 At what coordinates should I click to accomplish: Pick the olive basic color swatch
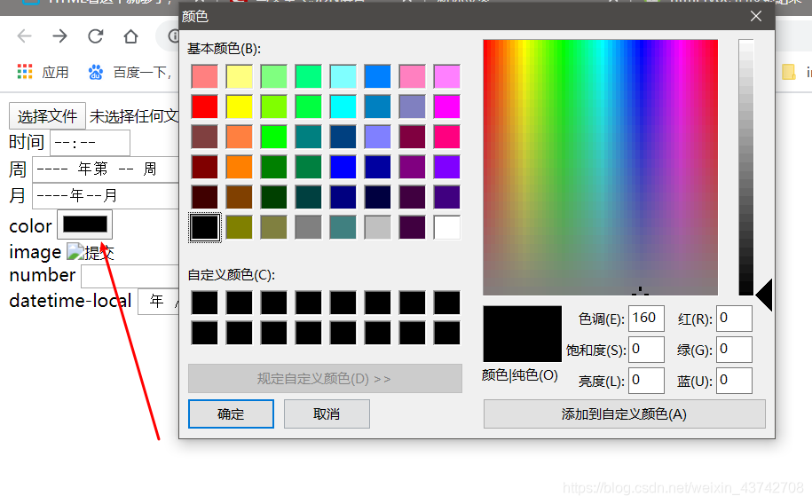point(240,227)
